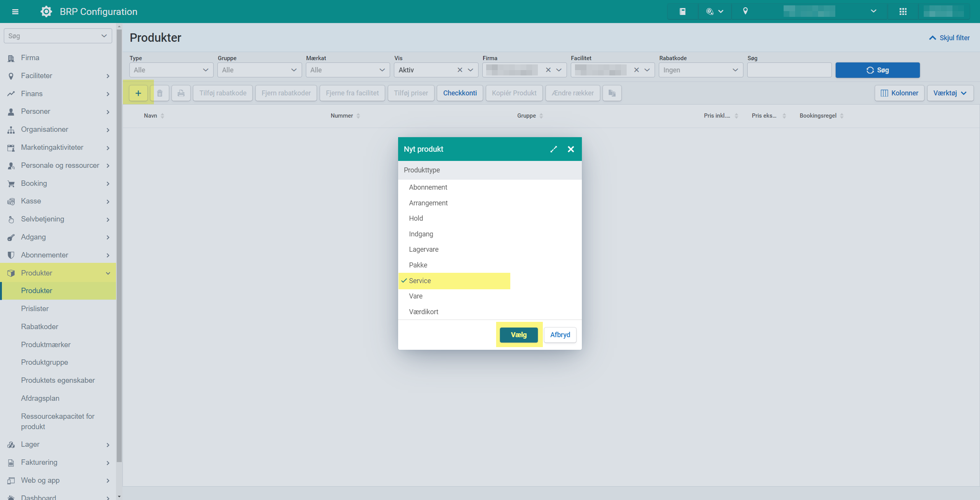The image size is (980, 500).
Task: Expand the Faciliteter menu
Action: point(108,76)
